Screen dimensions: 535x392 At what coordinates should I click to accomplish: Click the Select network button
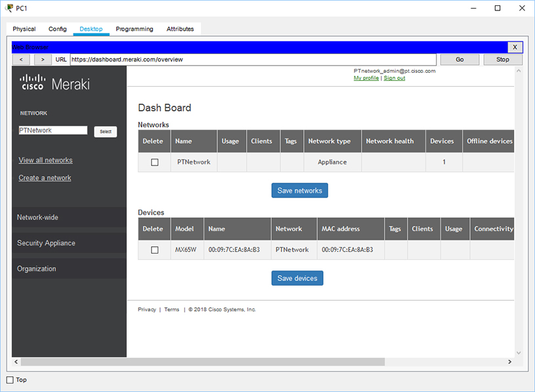[x=106, y=131]
